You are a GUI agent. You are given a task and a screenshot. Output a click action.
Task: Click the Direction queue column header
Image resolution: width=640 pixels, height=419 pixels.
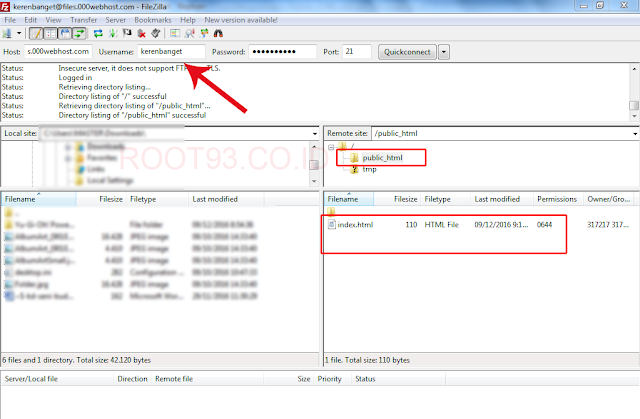tap(132, 379)
